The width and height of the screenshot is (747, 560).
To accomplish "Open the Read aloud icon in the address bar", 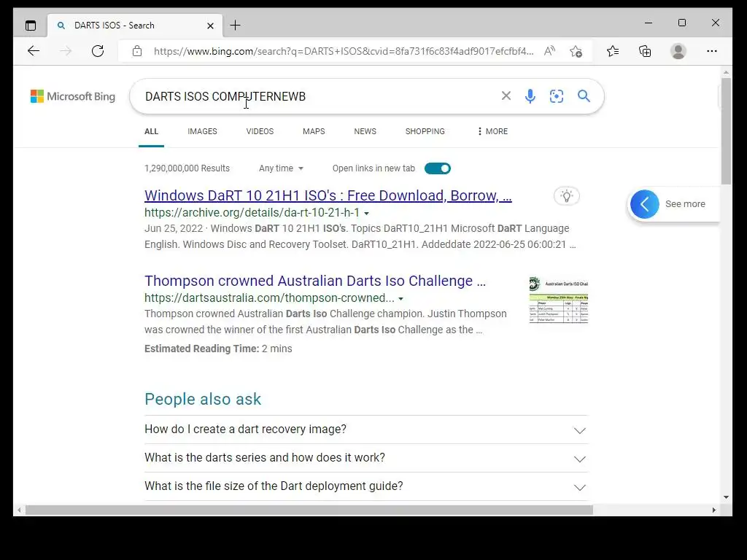I will tap(549, 51).
